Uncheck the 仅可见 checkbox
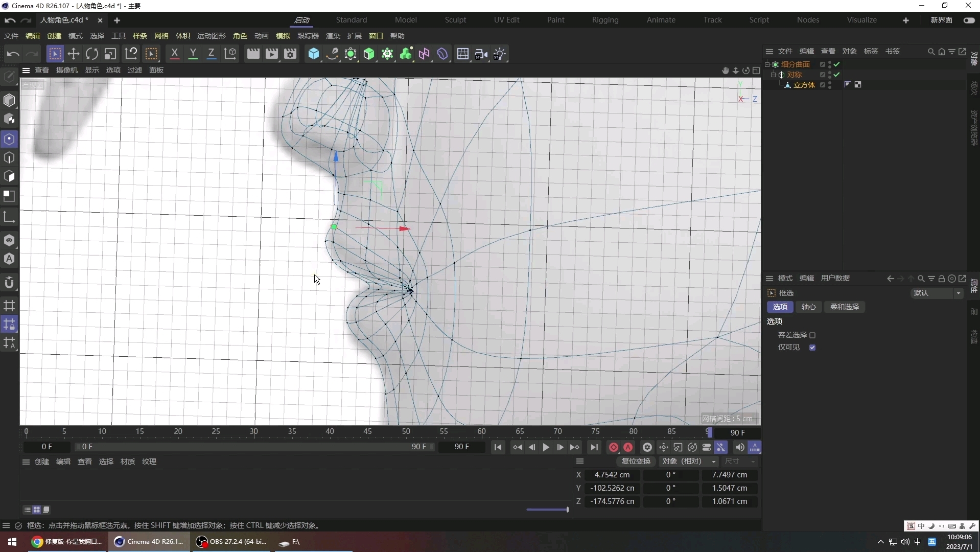The height and width of the screenshot is (552, 980). 812,348
